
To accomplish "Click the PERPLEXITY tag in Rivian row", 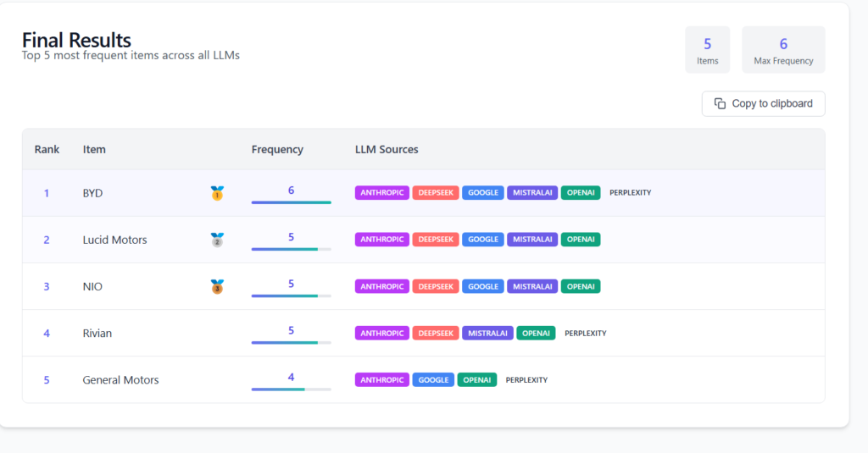I will (585, 333).
